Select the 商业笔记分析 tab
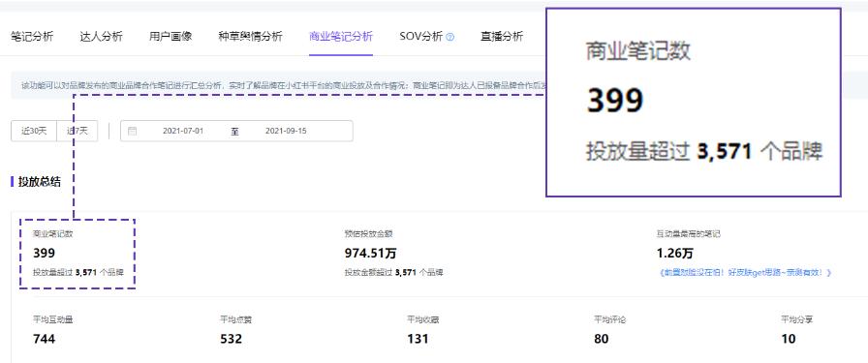This screenshot has height=363, width=868. (x=341, y=37)
